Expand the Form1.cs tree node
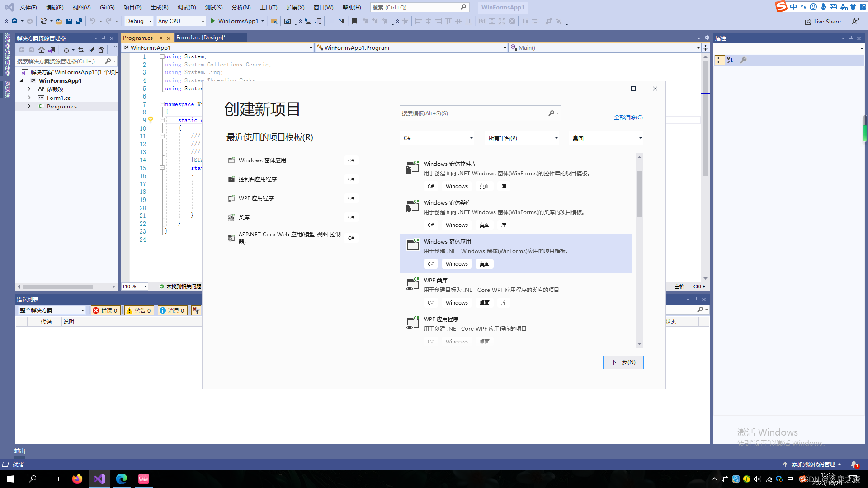 (29, 98)
